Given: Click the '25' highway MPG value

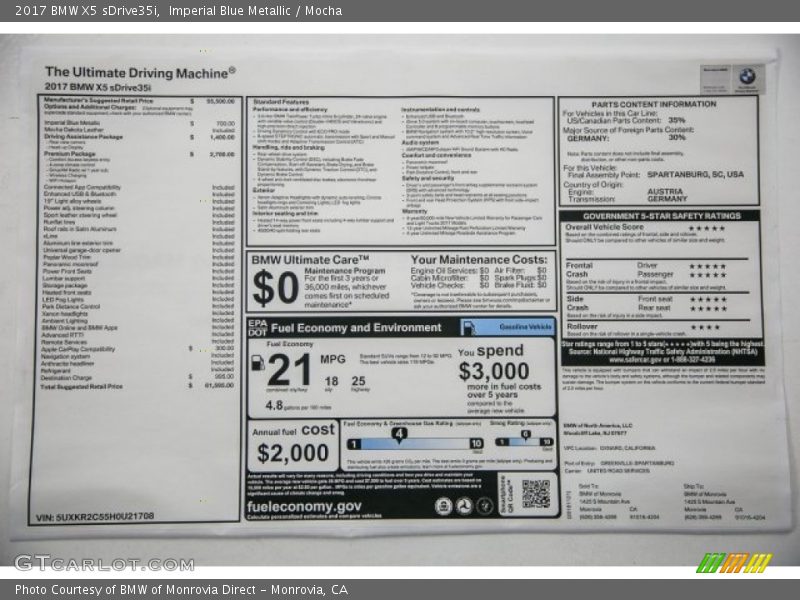Looking at the screenshot, I should coord(358,381).
